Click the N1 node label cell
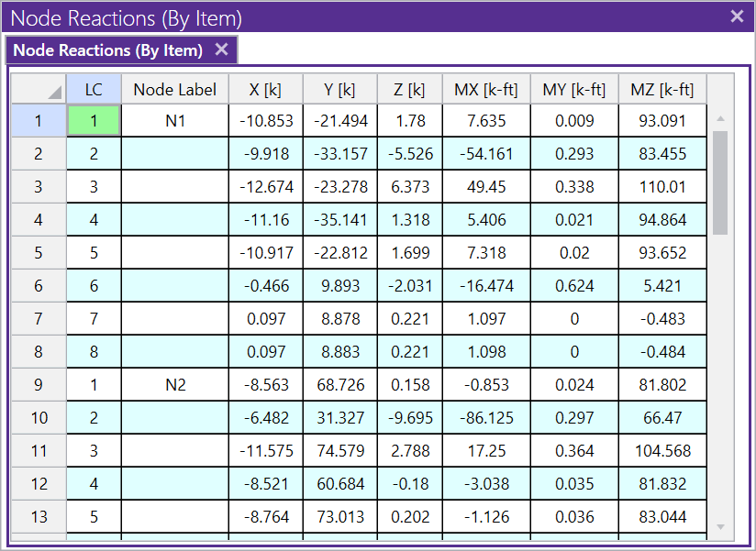 [x=174, y=121]
